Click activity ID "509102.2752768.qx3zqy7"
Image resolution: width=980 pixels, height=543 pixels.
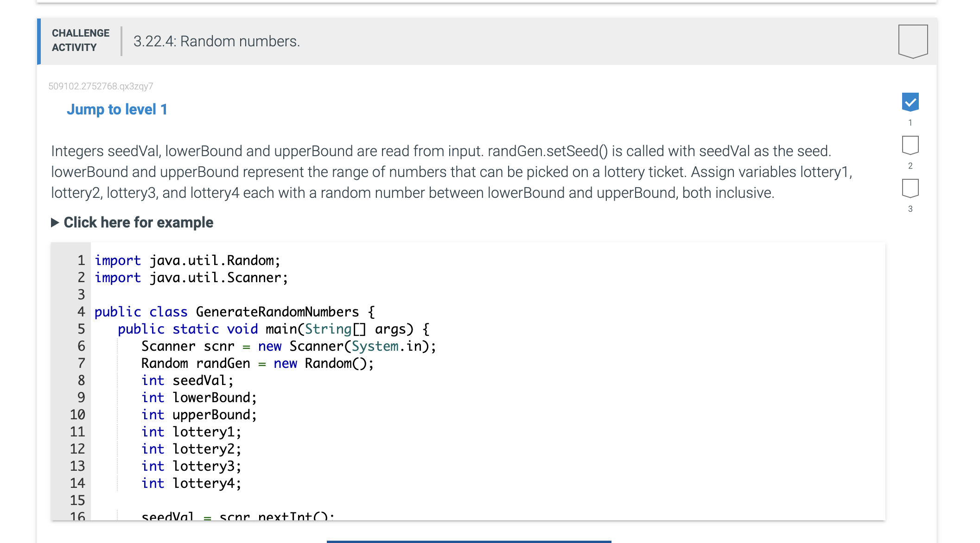tap(100, 86)
